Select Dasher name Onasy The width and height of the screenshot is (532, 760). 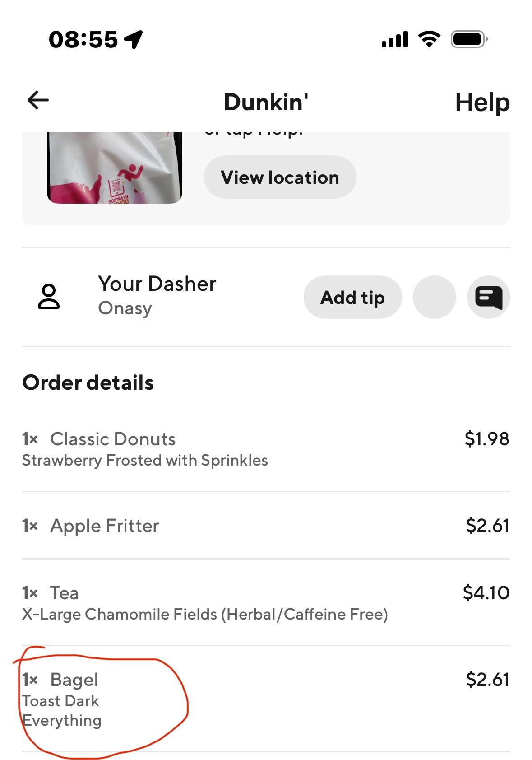tap(125, 308)
